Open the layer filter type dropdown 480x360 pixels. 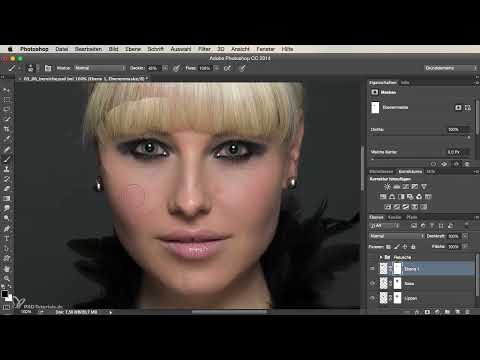384,226
